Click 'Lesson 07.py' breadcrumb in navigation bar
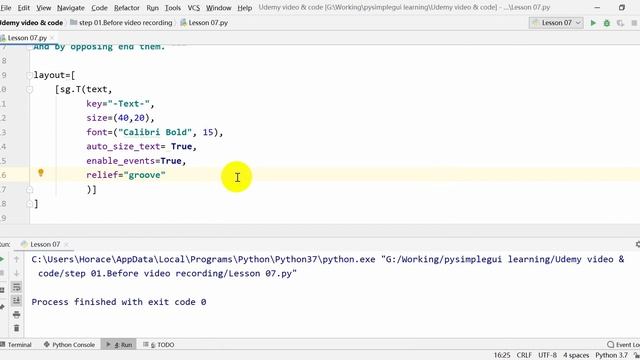 click(204, 23)
